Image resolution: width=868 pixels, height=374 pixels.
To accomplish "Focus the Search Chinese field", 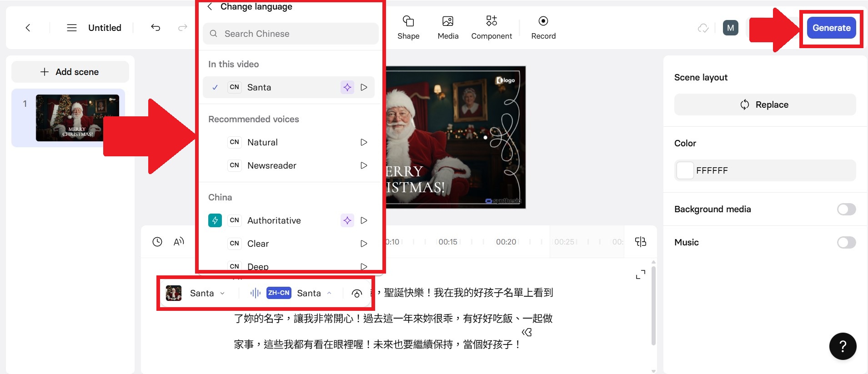I will point(291,34).
